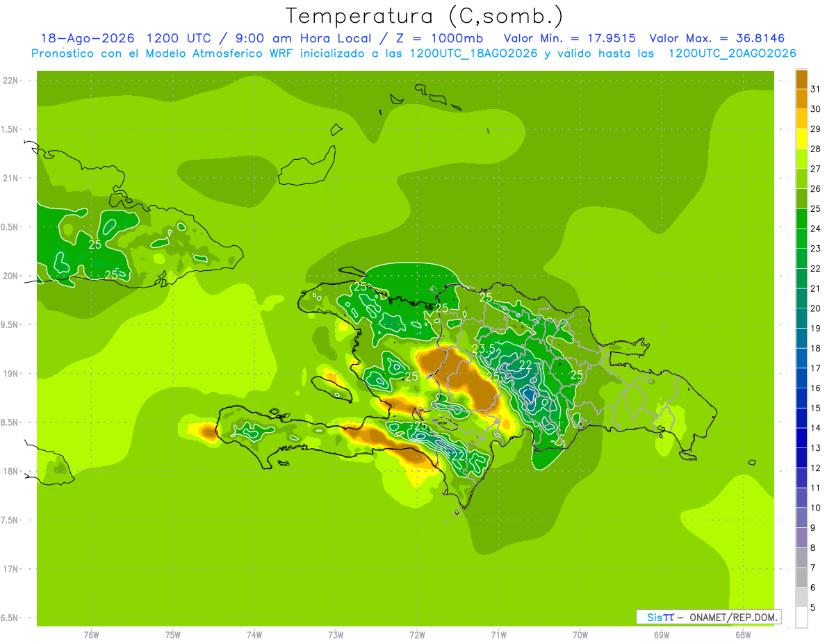Select the colorbar legend number '28'
Screen dimensions: 834x644
[x=816, y=149]
